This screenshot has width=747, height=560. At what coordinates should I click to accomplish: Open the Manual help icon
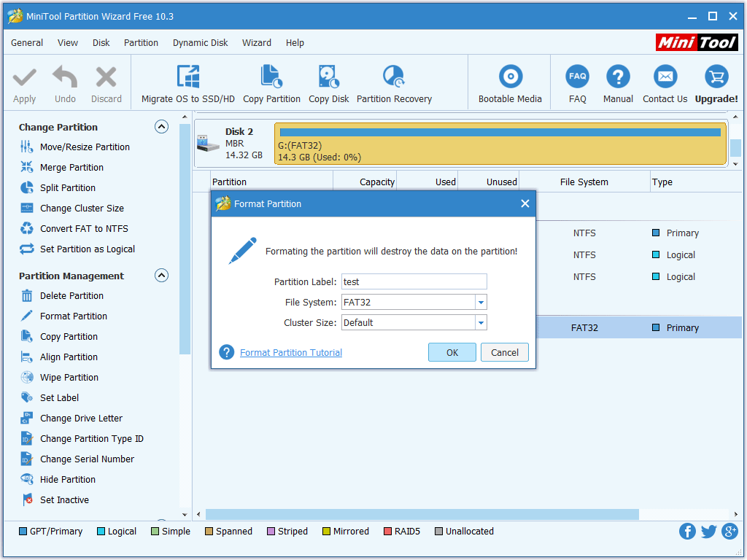618,77
